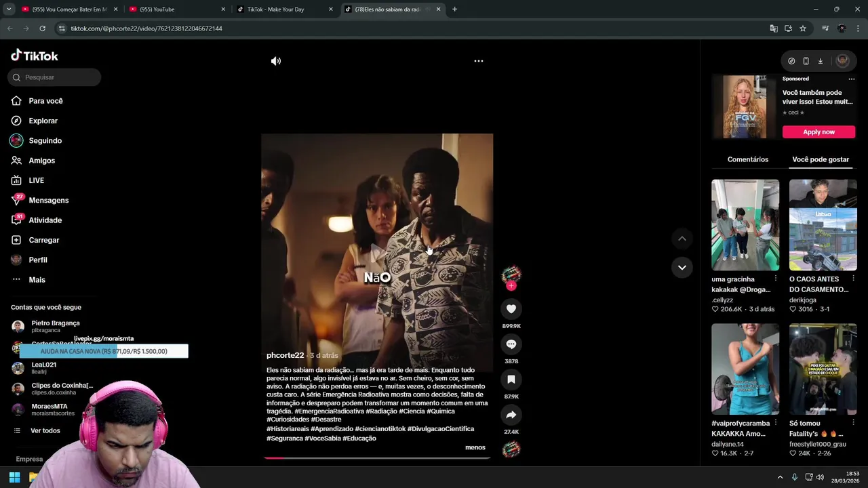
Task: Open options for #vaiprofycaramba video
Action: (776, 423)
